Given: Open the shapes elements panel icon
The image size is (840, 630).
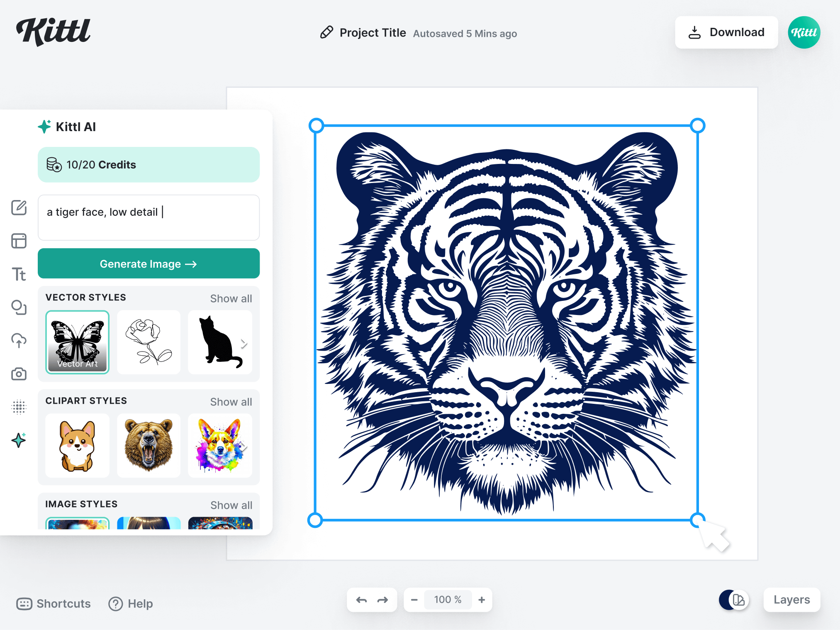Looking at the screenshot, I should tap(19, 308).
